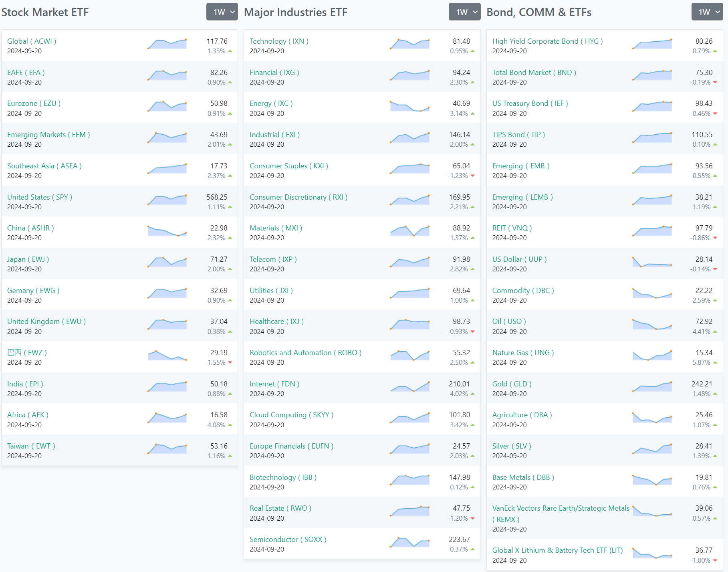Open the Telecom ( IXP ) link
Screen dimensions: 728x572
click(x=273, y=259)
